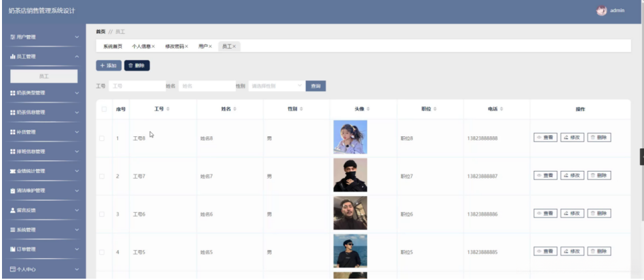Open the 性别 select dropdown
The height and width of the screenshot is (280, 644).
coord(277,86)
